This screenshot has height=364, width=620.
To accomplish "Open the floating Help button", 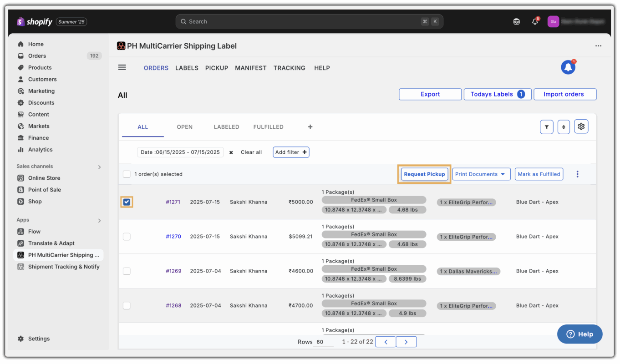I will tap(580, 334).
